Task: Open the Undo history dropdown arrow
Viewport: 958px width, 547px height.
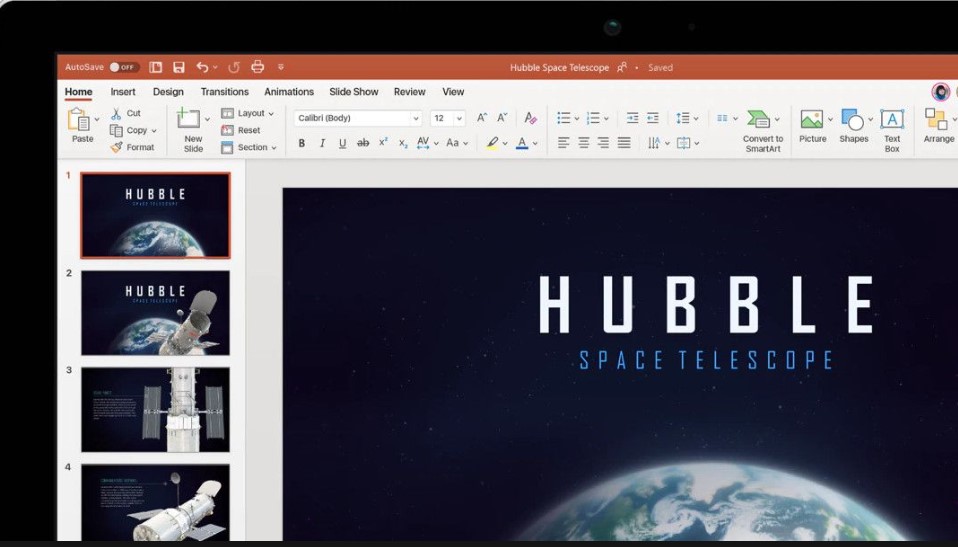Action: (215, 68)
